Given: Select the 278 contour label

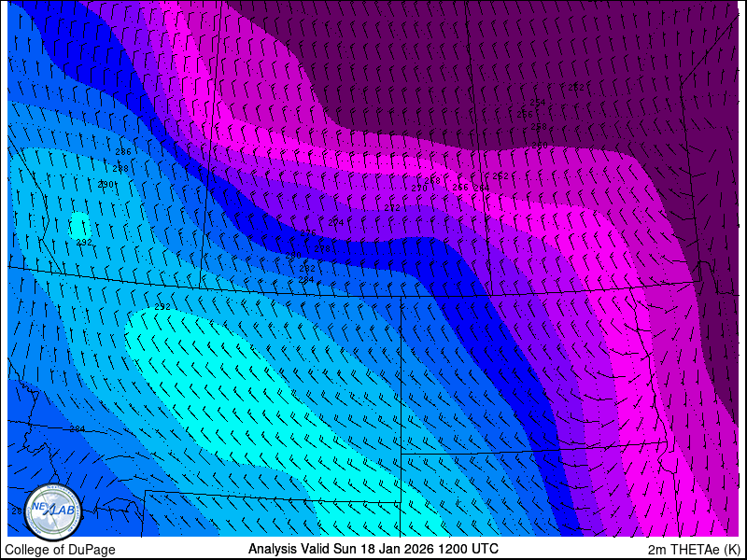Looking at the screenshot, I should coord(322,249).
